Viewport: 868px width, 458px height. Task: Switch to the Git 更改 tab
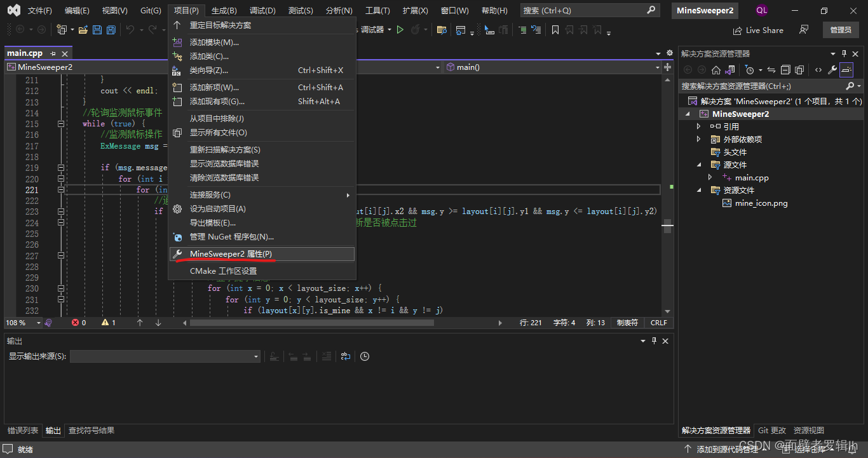(x=772, y=431)
